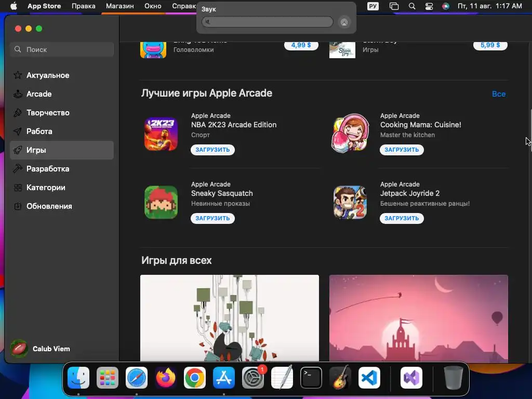Open Terminal from the Dock
Viewport: 532px width, 399px height.
[311, 378]
